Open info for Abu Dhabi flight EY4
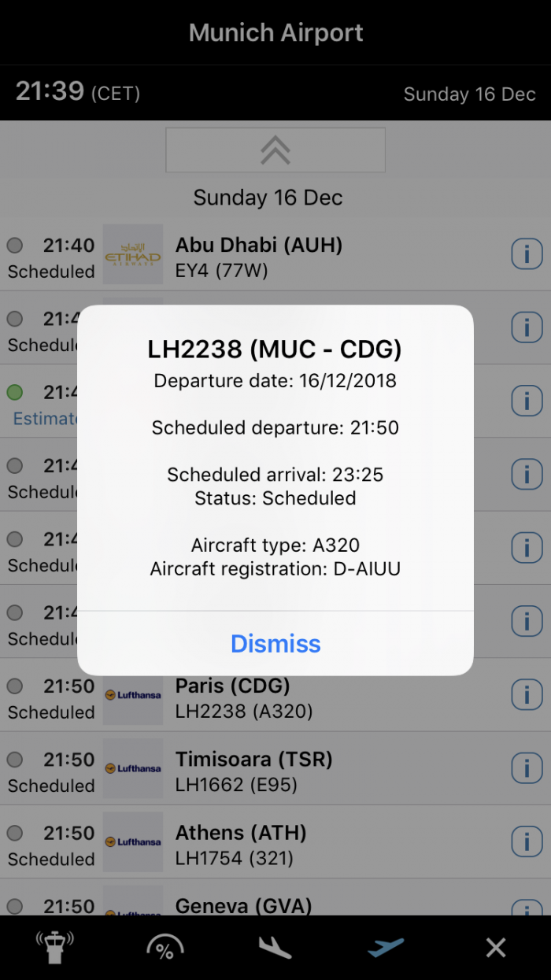551x980 pixels. [x=527, y=254]
